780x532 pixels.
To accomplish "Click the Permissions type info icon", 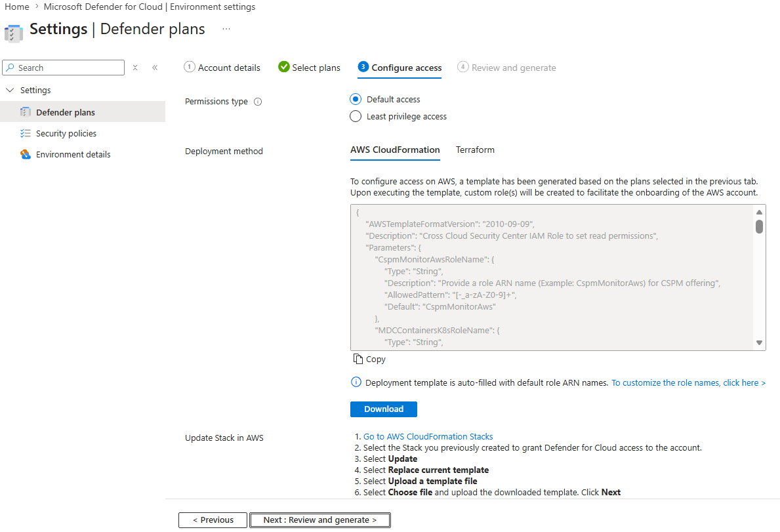I will [258, 102].
